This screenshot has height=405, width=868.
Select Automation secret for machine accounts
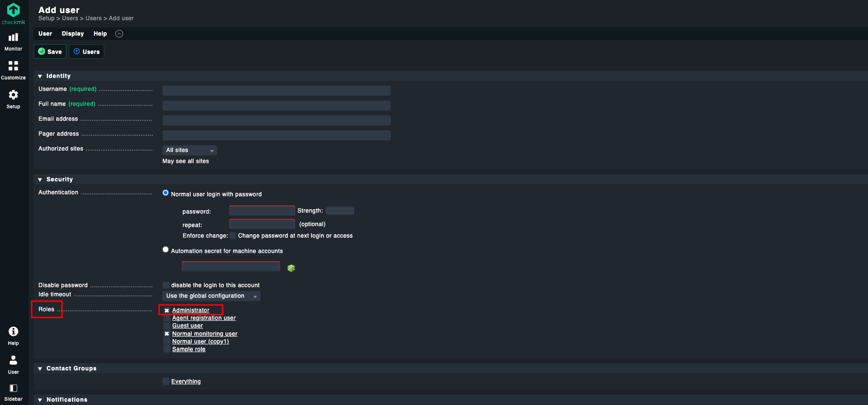[x=166, y=250]
